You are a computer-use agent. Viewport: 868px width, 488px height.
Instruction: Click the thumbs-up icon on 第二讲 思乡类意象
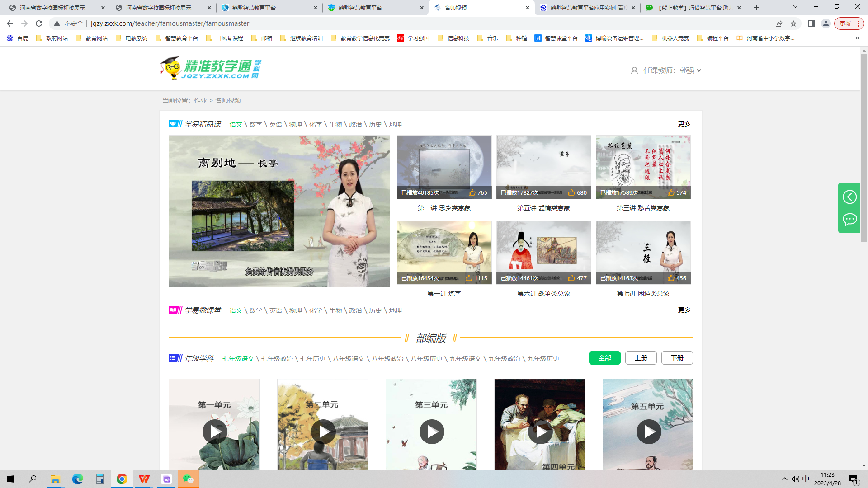tap(472, 192)
